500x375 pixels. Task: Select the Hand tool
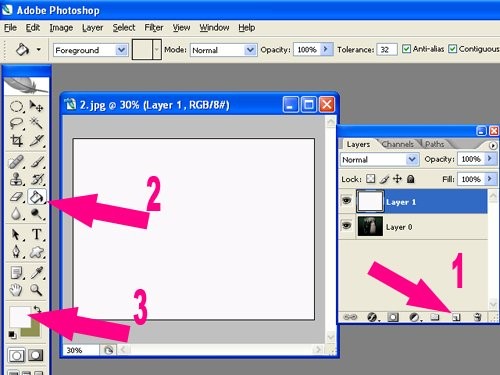point(16,290)
